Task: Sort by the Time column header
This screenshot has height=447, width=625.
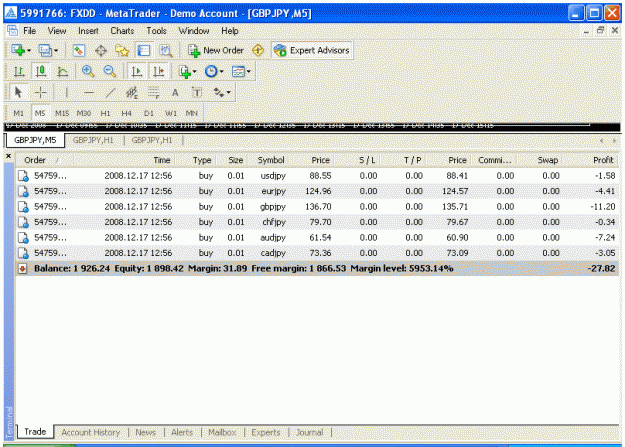Action: click(162, 160)
